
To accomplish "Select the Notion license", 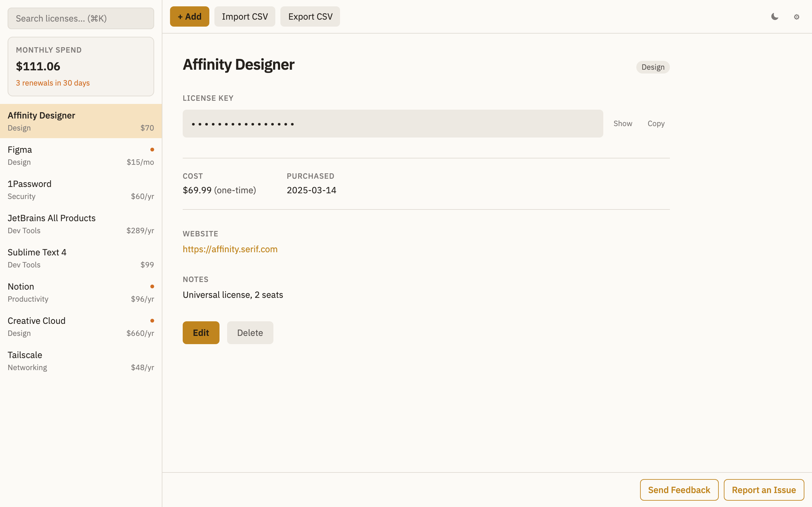I will click(81, 292).
